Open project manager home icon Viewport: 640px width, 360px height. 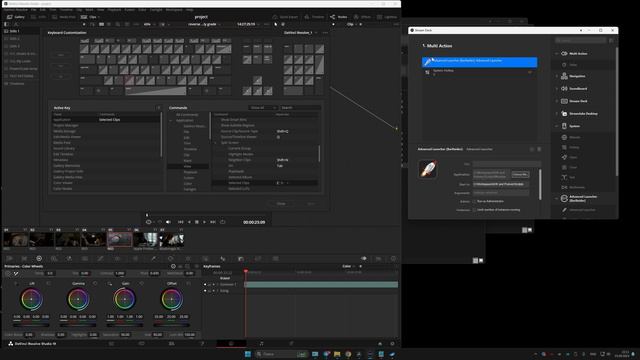point(380,344)
